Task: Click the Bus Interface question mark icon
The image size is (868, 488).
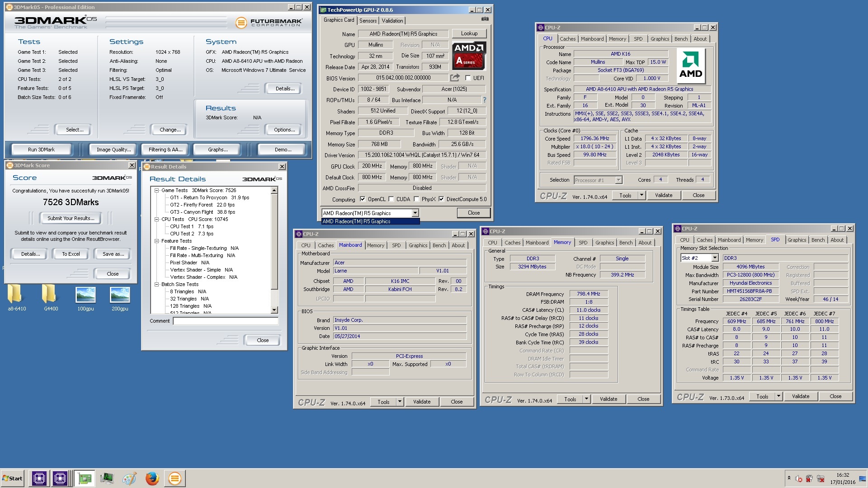Action: point(485,100)
